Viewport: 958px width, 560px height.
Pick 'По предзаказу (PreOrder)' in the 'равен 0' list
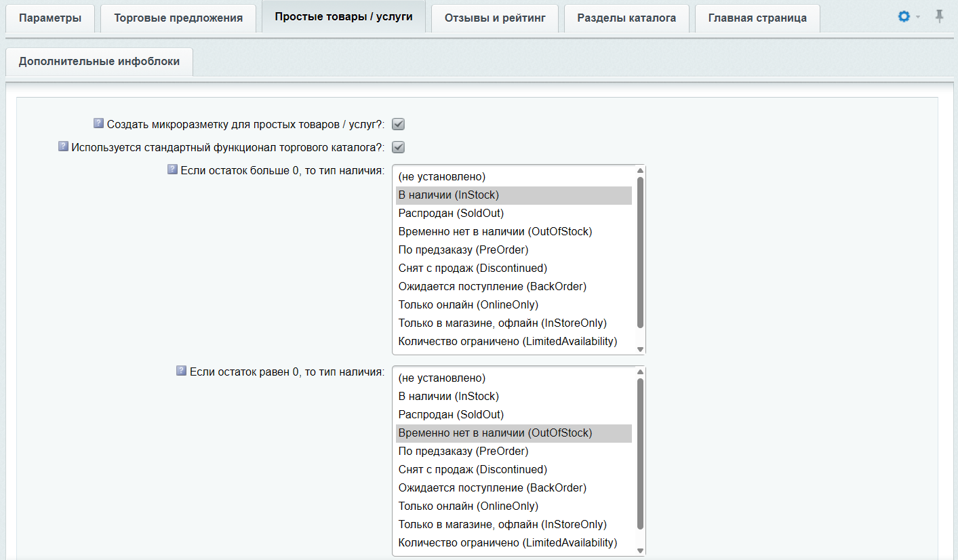[x=514, y=452]
